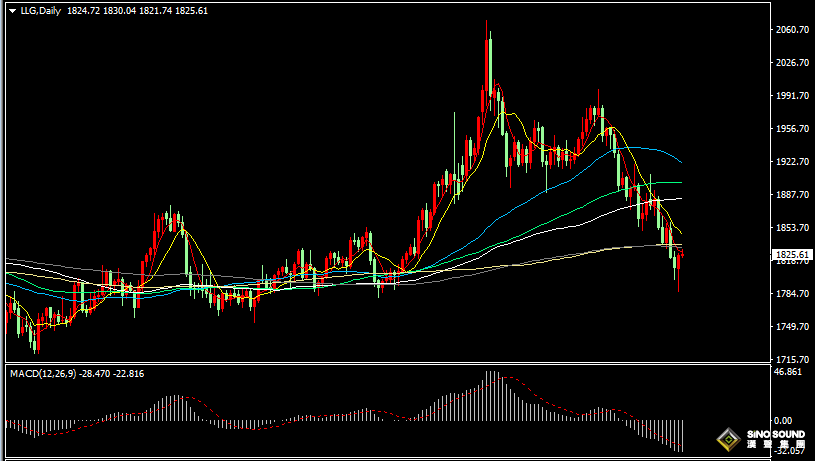
Task: Open the triangle arrow beside LLG,Daily
Action: [x=12, y=11]
